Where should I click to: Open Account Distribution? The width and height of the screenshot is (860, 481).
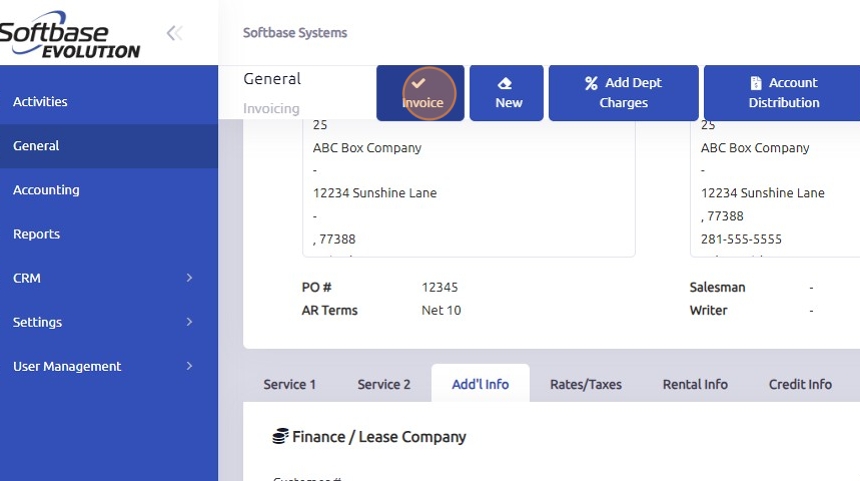point(783,93)
